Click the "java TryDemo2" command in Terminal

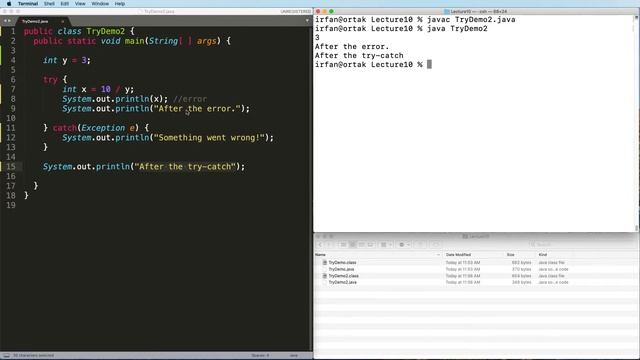coord(457,29)
